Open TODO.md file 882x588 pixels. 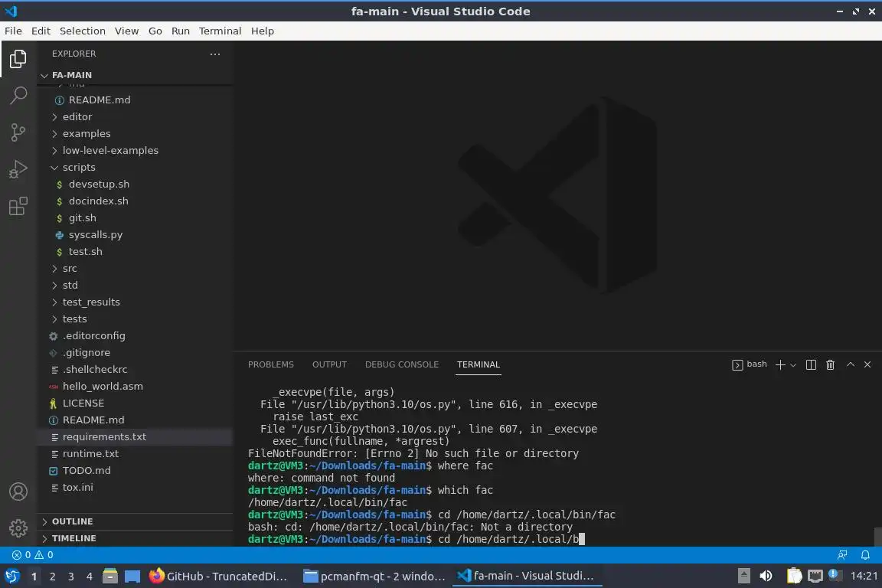tap(135, 470)
